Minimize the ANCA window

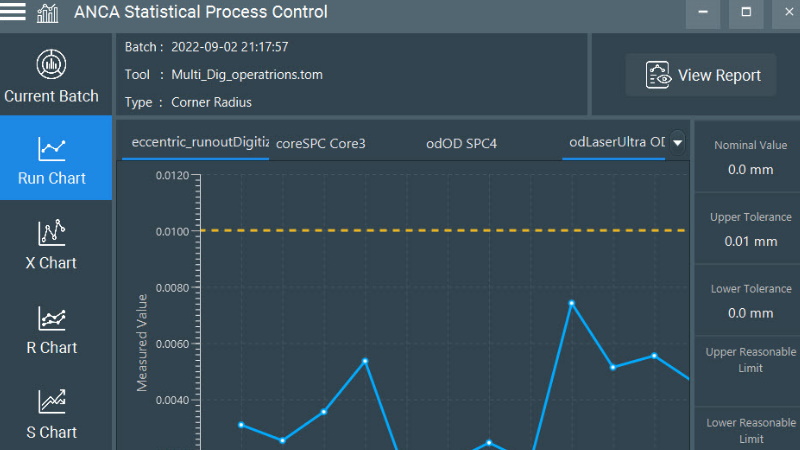(703, 12)
